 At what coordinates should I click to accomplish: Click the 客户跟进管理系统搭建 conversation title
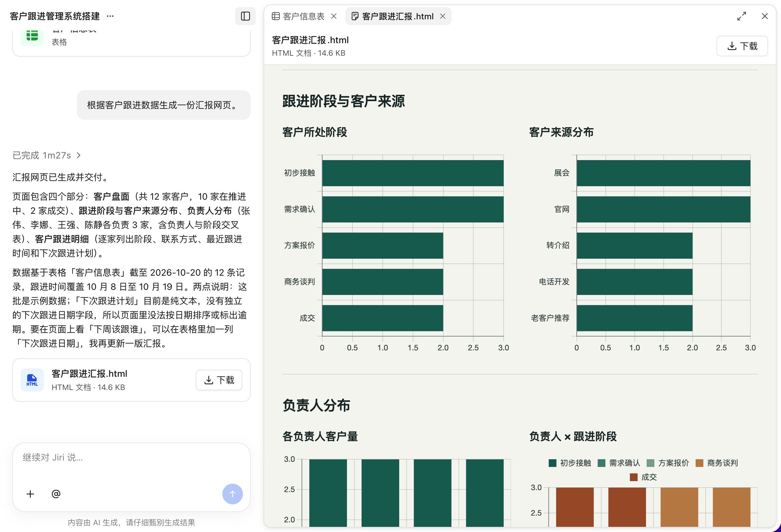click(x=55, y=16)
